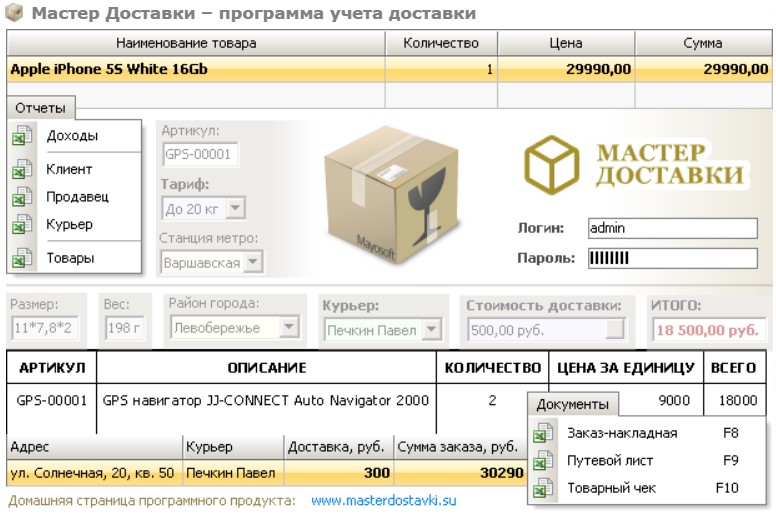Click Печкин Павел cell in orders grid
776x521 pixels.
(x=233, y=473)
